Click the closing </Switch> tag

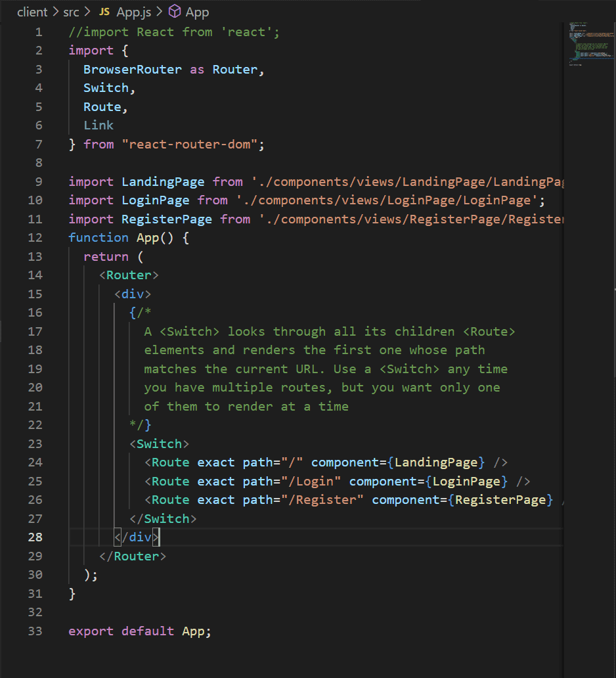click(163, 518)
